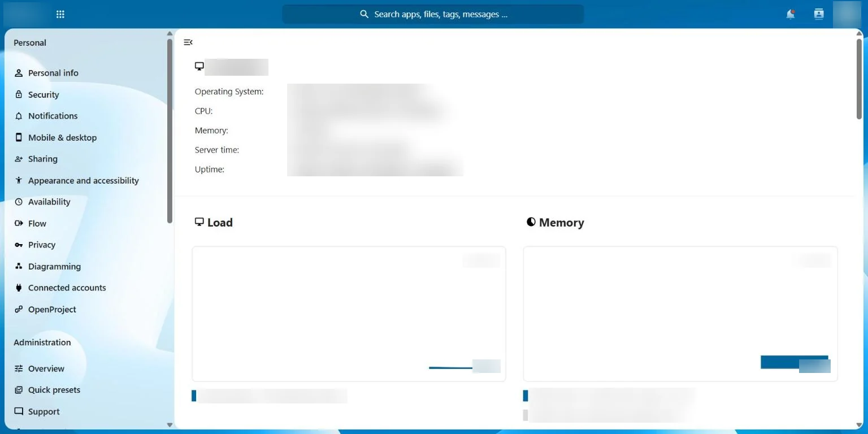Open the administration Overview page

tap(87, 368)
